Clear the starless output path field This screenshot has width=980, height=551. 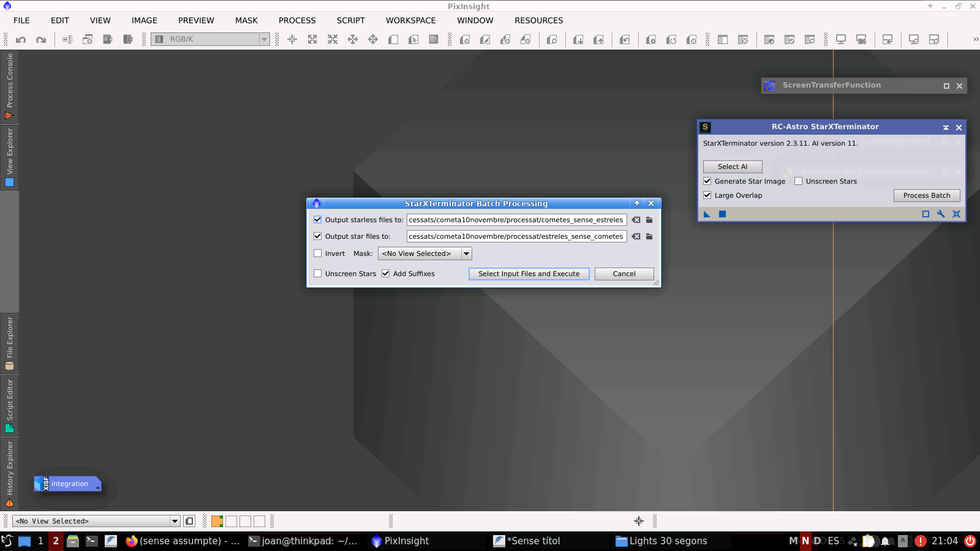636,220
